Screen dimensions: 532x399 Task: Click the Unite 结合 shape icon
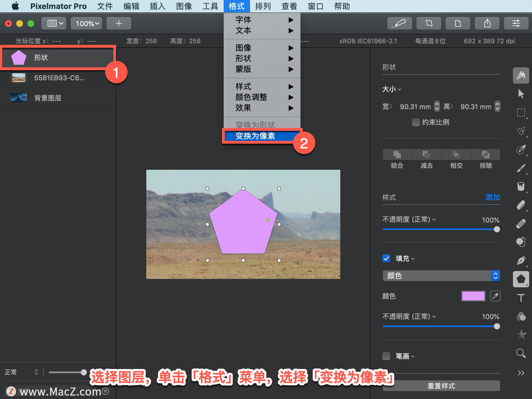(x=397, y=155)
